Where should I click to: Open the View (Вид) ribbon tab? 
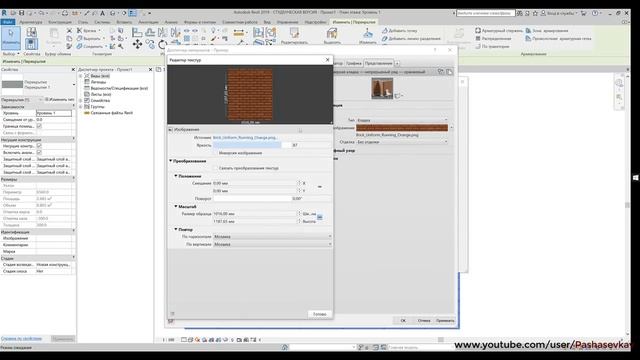267,22
